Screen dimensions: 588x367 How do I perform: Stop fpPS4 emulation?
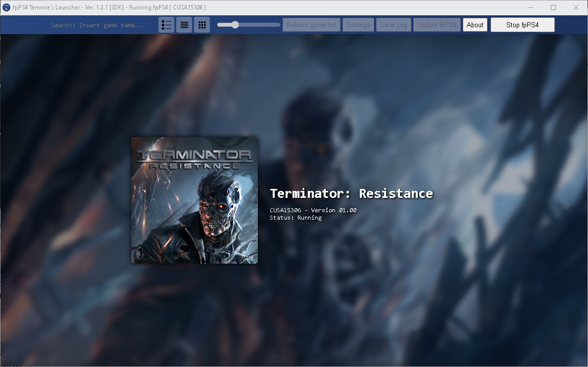(522, 24)
